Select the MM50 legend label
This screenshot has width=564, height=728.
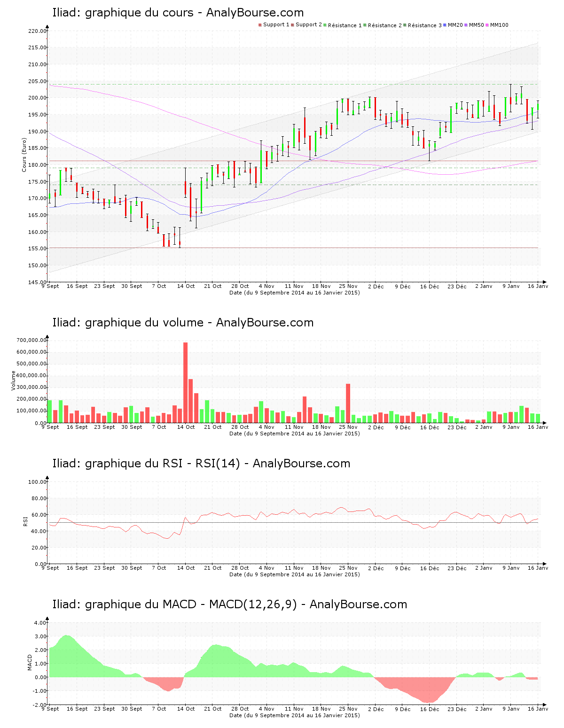point(476,25)
